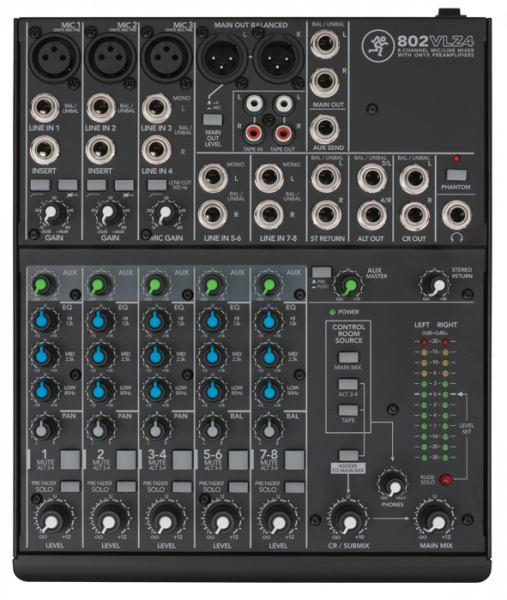Click the ST RETURN left jack

[326, 178]
